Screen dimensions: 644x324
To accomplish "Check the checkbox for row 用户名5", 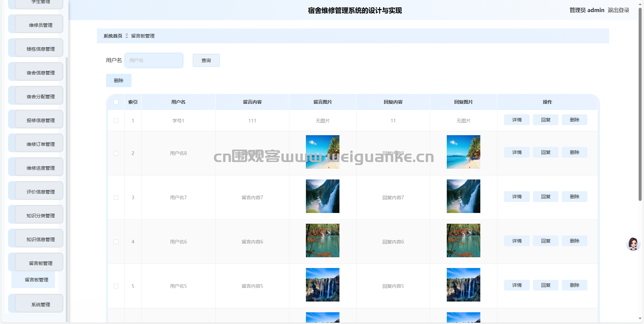I will (x=116, y=286).
